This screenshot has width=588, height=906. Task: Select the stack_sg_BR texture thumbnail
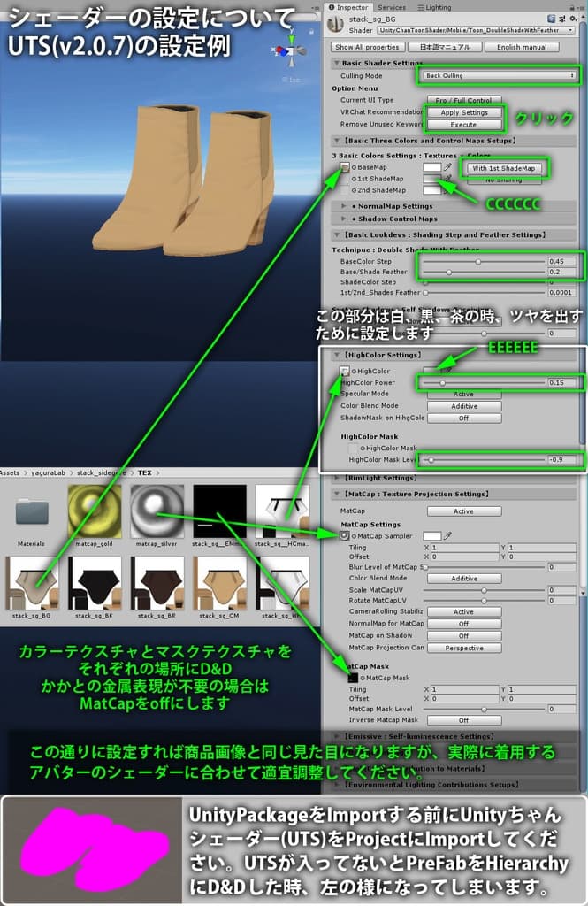point(157,584)
